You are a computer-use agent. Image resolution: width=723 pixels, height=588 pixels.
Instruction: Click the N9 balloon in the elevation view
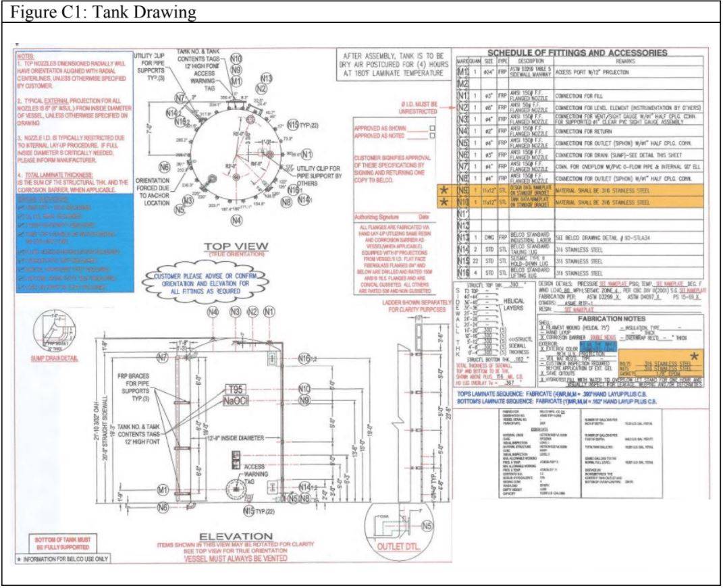[x=304, y=401]
